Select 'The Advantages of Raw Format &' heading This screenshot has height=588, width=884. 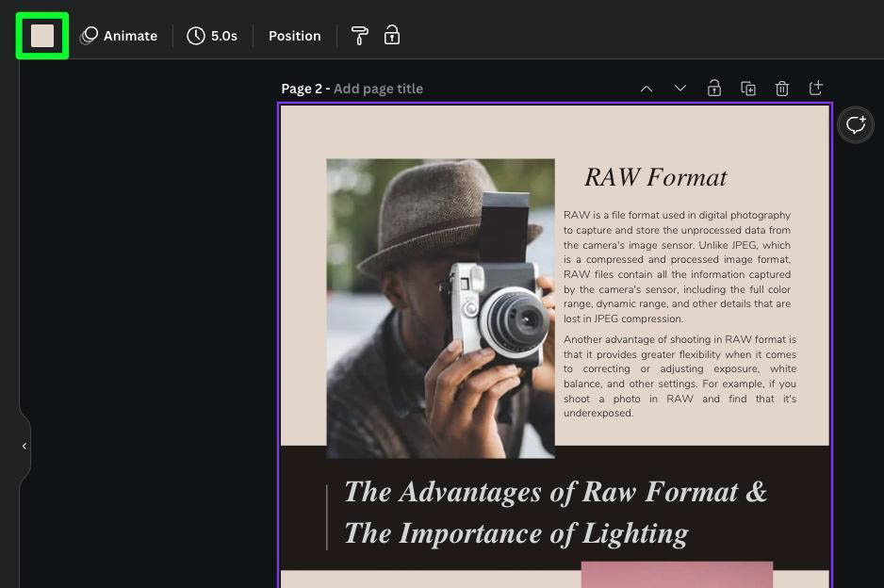tap(556, 492)
